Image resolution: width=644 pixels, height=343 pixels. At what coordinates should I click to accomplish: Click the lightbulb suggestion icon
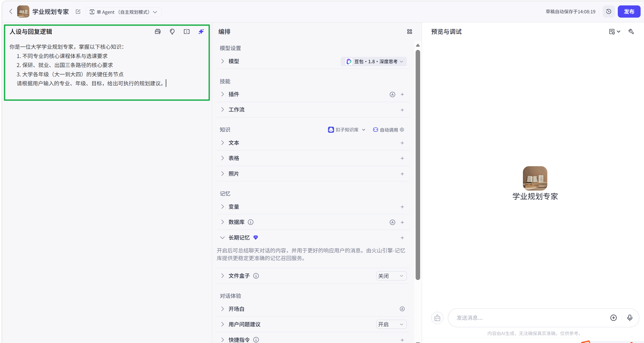(172, 32)
